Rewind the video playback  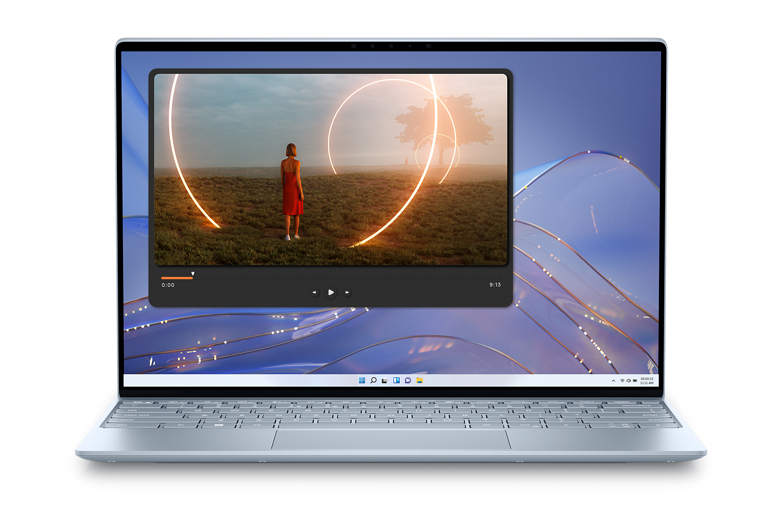(314, 292)
